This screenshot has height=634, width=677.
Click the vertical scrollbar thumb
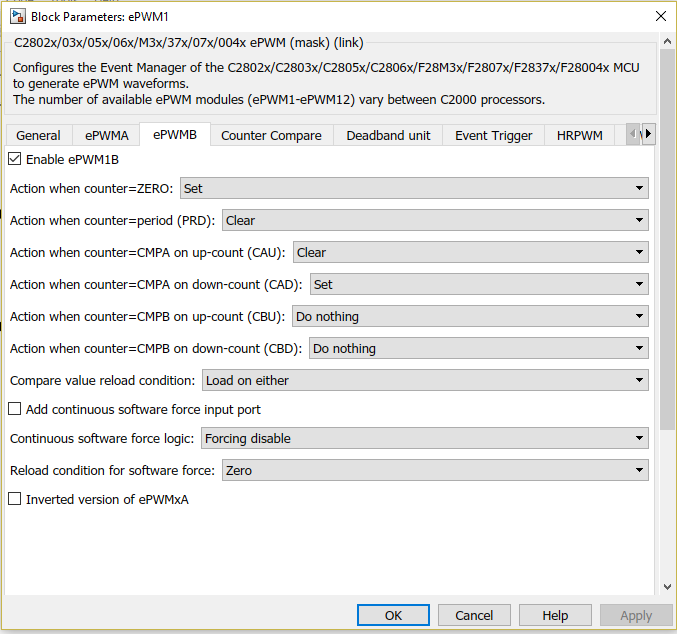click(667, 240)
